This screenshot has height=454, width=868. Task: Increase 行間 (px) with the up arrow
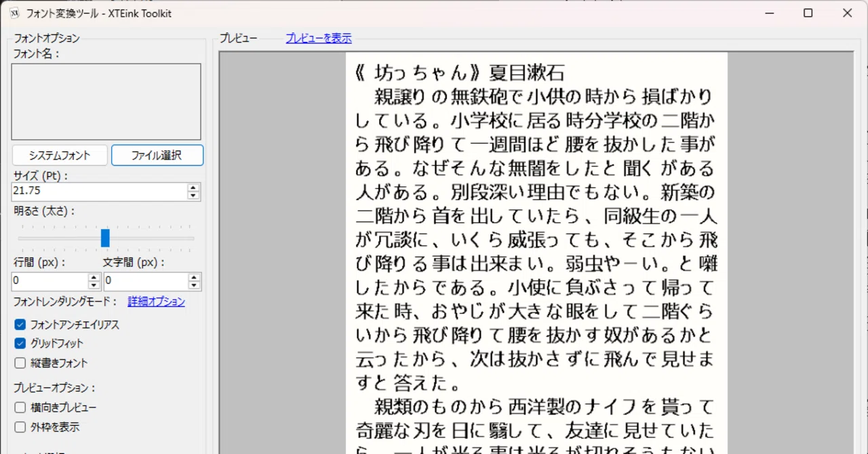coord(94,277)
